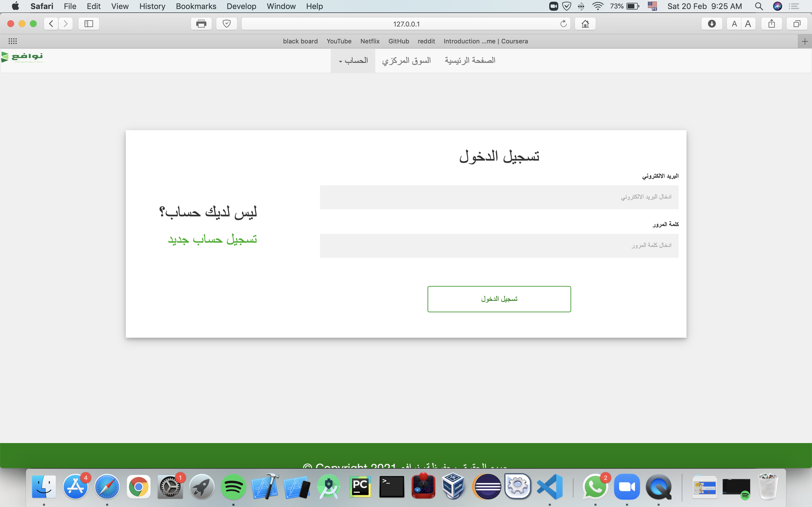The width and height of the screenshot is (812, 507).
Task: Open the السوق المركزي nav tab
Action: click(406, 61)
